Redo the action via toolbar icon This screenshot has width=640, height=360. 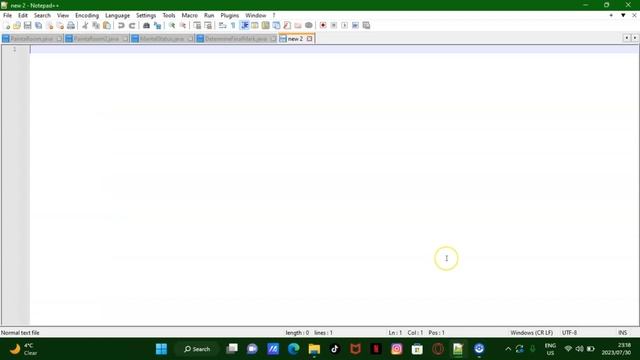click(132, 25)
